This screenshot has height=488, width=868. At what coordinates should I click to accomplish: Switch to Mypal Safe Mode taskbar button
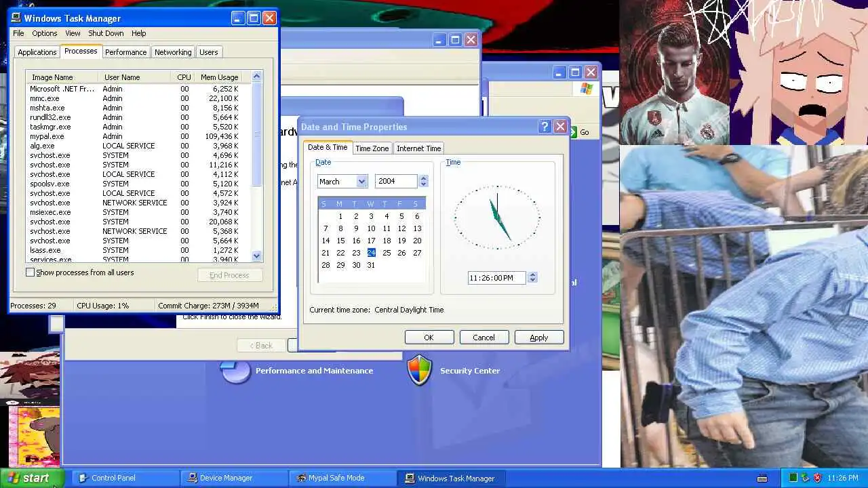tap(342, 478)
